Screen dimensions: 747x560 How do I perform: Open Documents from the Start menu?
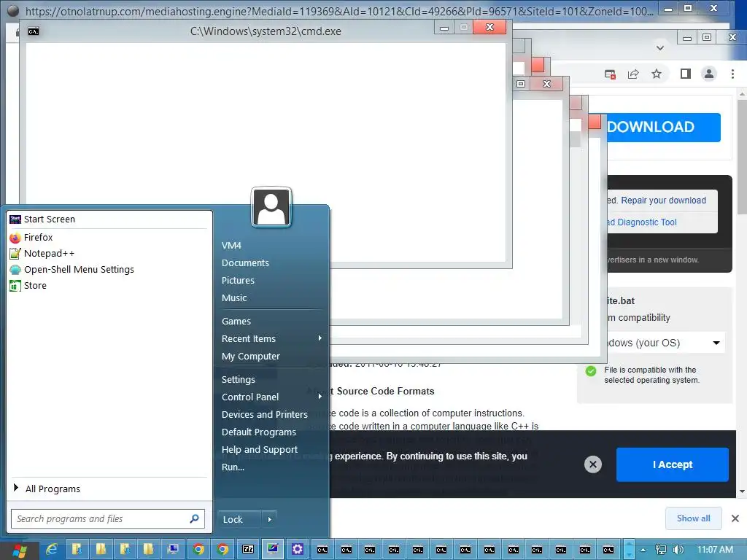tap(245, 262)
